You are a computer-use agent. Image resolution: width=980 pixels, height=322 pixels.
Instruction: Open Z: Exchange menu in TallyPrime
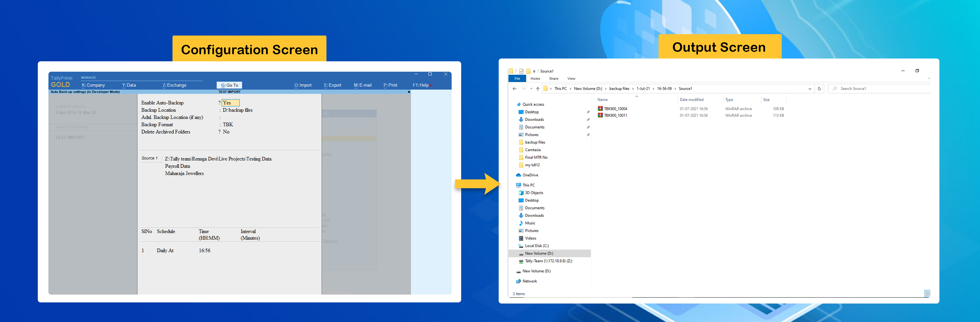174,85
